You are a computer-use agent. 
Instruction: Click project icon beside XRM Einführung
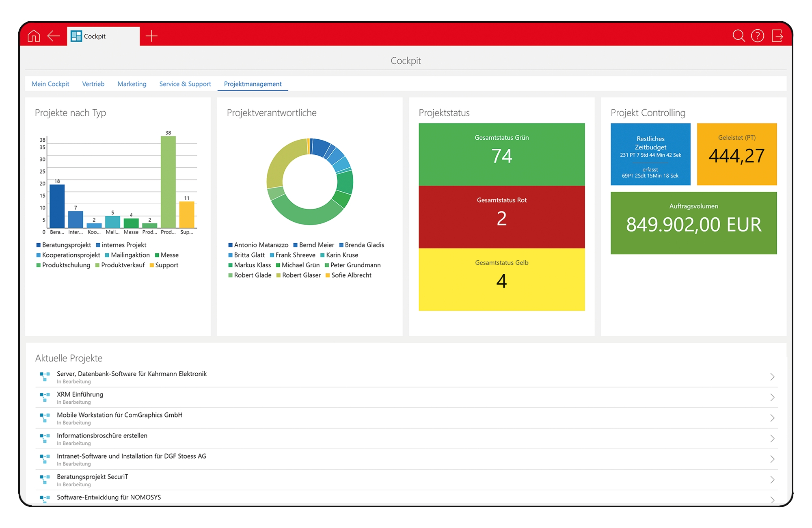click(45, 397)
